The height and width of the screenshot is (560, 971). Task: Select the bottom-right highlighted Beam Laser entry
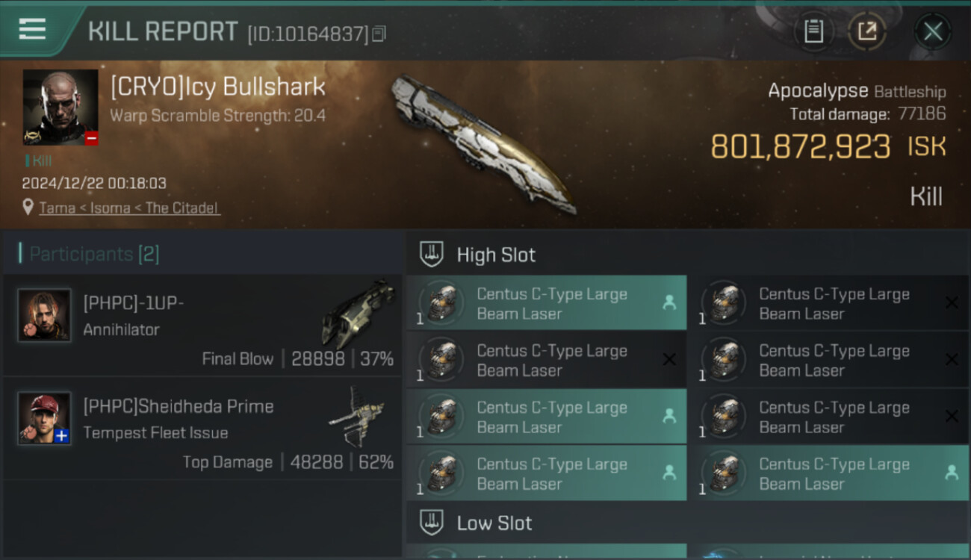click(x=828, y=473)
